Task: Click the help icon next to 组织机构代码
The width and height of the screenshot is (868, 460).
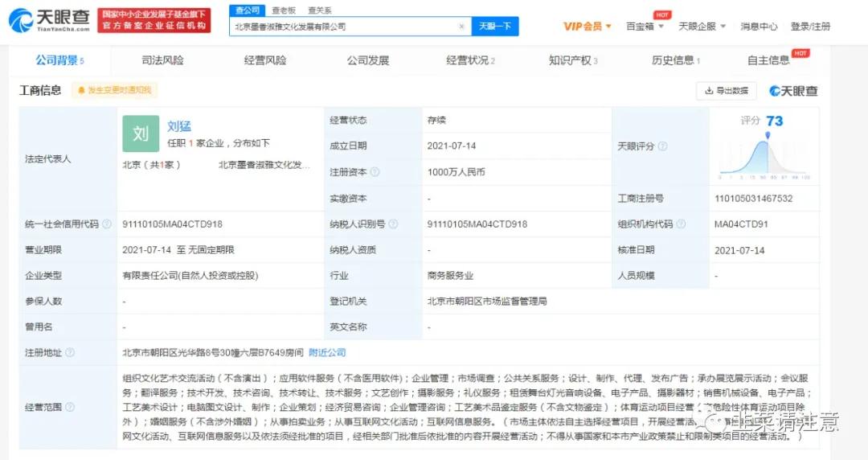Action: coord(681,224)
